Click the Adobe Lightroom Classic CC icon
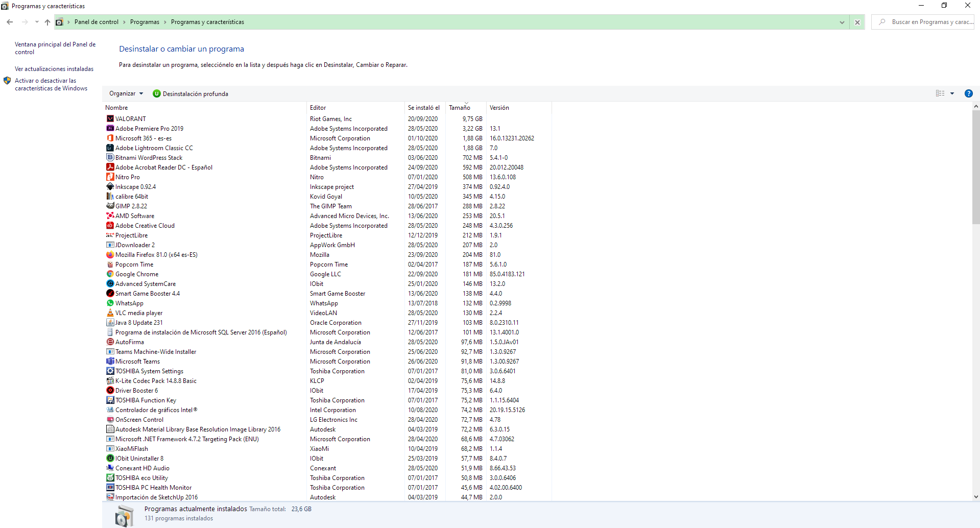 tap(110, 148)
